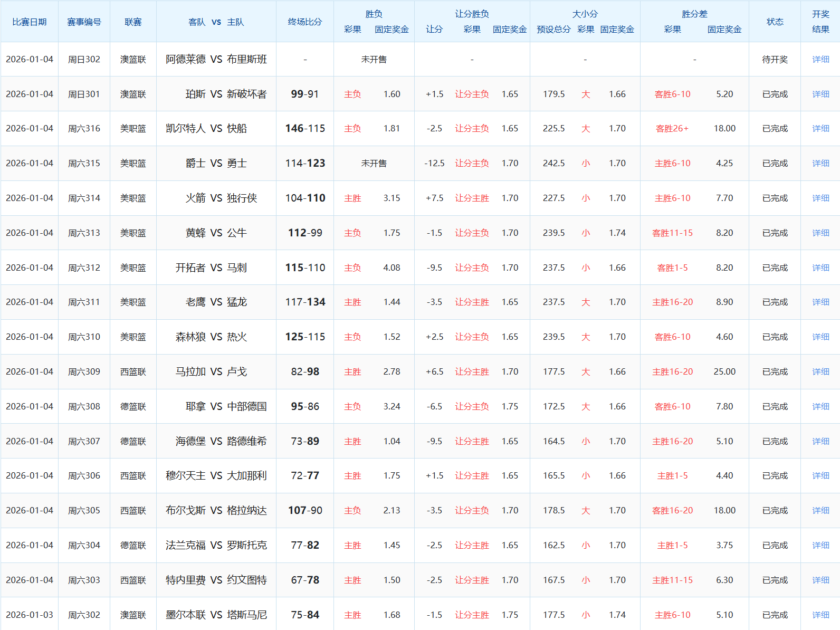The width and height of the screenshot is (840, 630).
Task: Select final score 146-115 cell
Action: click(305, 129)
